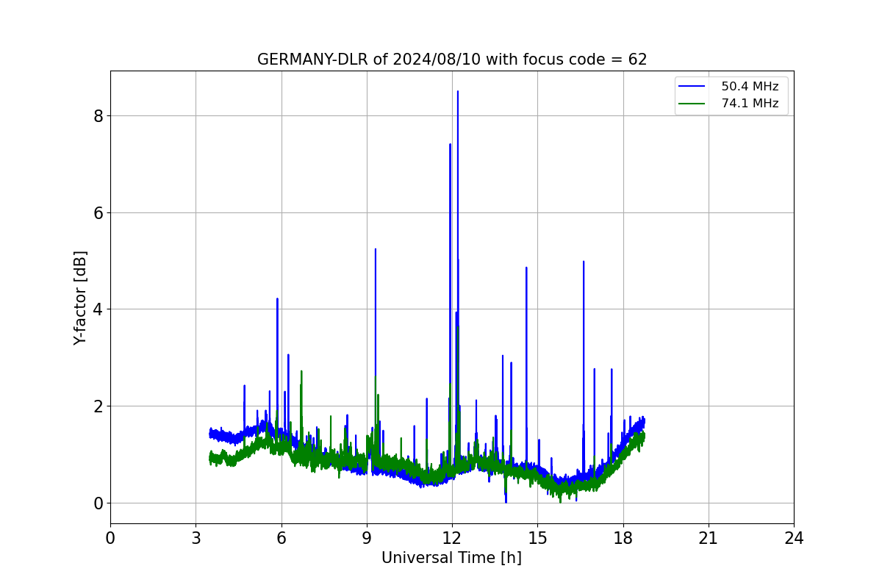The width and height of the screenshot is (882, 588).
Task: Click x-axis tick label 9
Action: 367,538
